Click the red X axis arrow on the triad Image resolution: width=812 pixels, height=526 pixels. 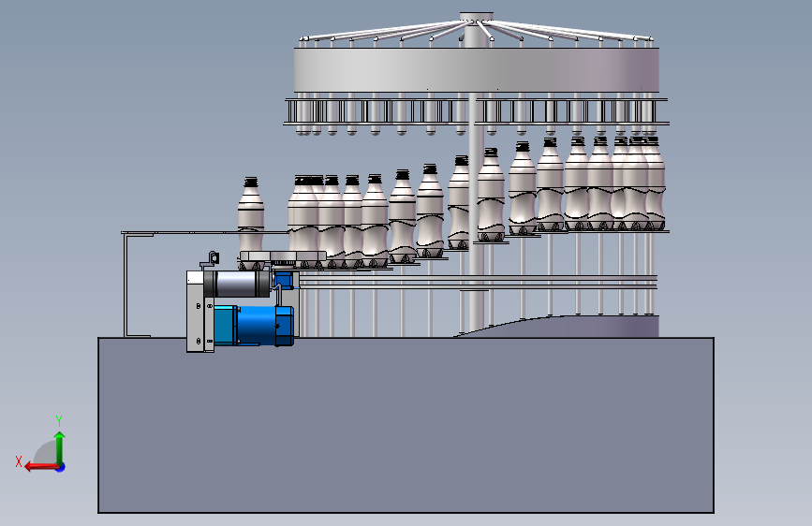(x=41, y=466)
